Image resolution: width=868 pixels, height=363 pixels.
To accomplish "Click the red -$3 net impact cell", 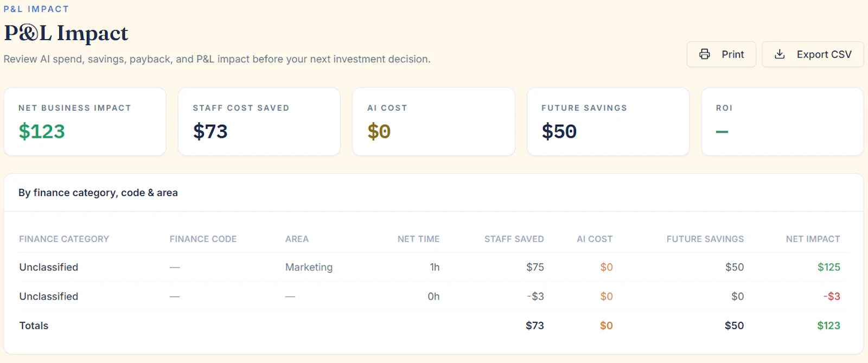I will point(832,296).
